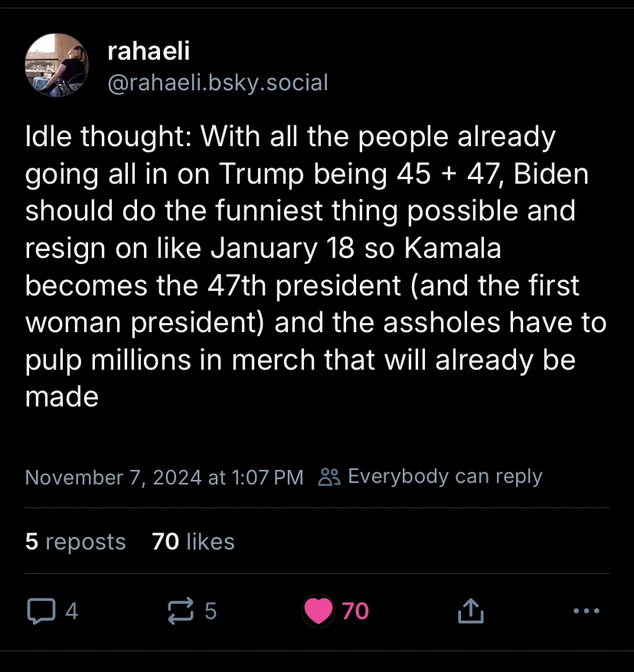Click the display name "rahaeli"
634x672 pixels.
click(x=149, y=51)
